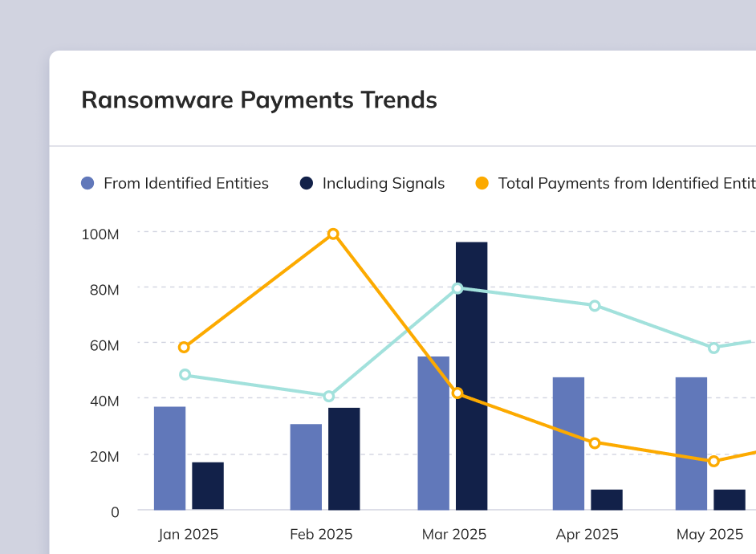Click the tall dark navy Mar 2025 bar
Viewport: 756px width, 554px height.
471,376
